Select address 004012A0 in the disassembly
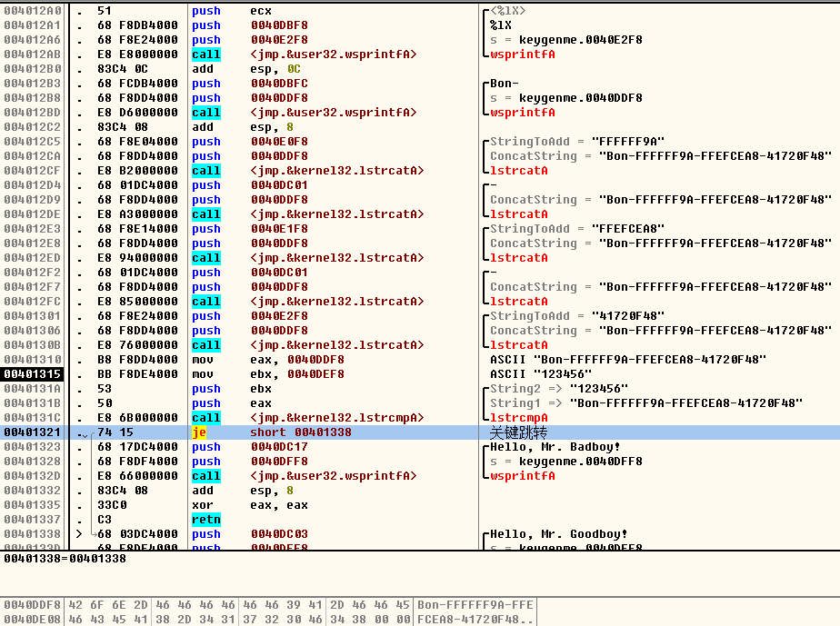840x626 pixels. click(33, 11)
